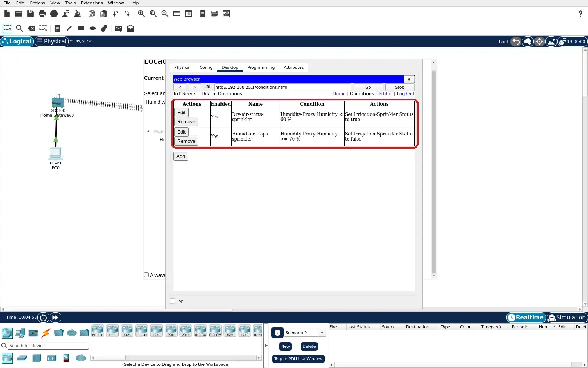588x368 pixels.
Task: Collapse the Water tree node expander
Action: click(x=148, y=131)
